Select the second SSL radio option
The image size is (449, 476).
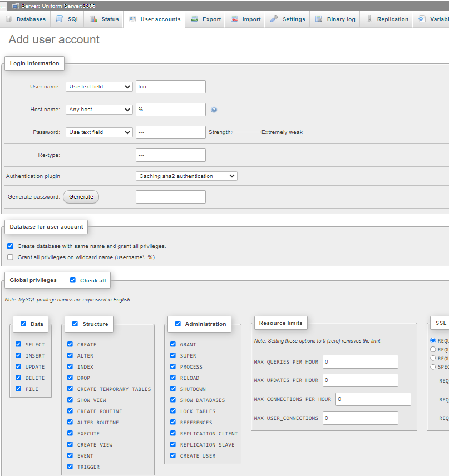pos(433,349)
